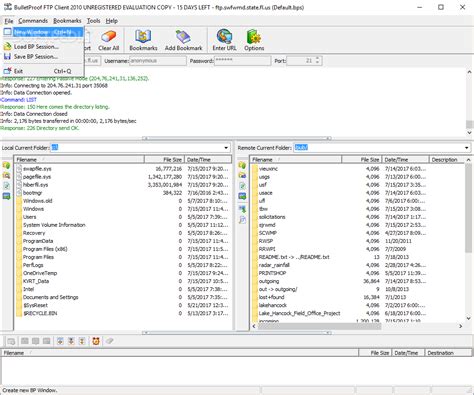Viewport: 474px width, 395px height.
Task: Click the first icon in remote pane sidebar
Action: [x=242, y=165]
